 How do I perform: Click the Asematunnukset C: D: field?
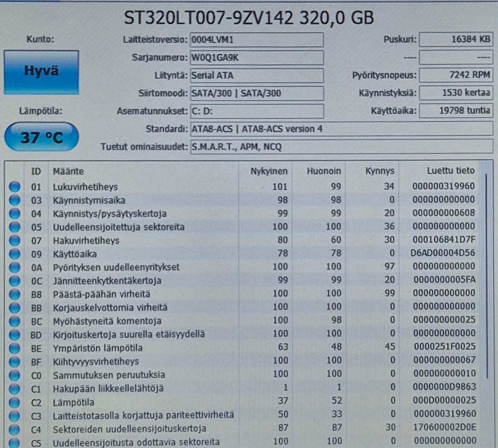tap(257, 111)
